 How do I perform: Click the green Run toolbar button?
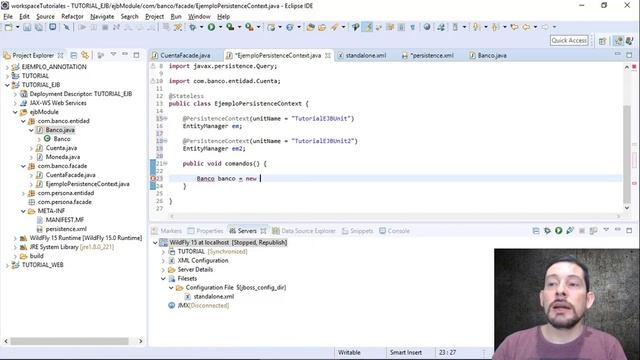211,27
